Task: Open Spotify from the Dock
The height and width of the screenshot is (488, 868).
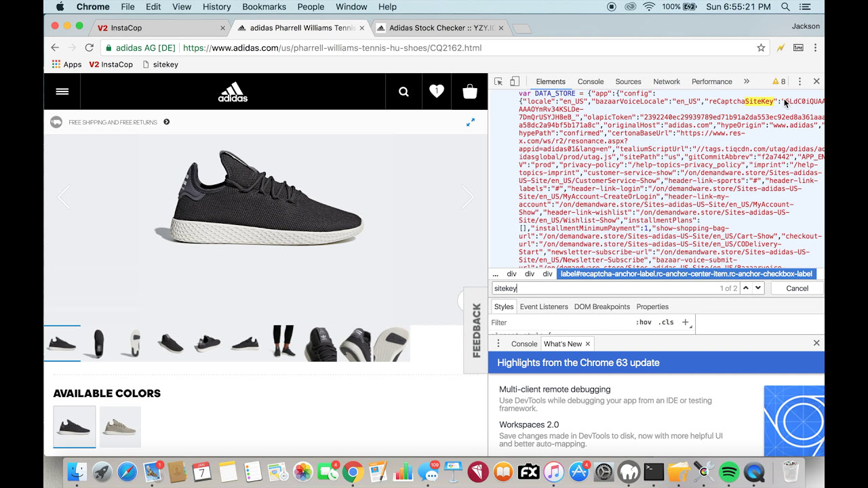Action: [x=729, y=472]
